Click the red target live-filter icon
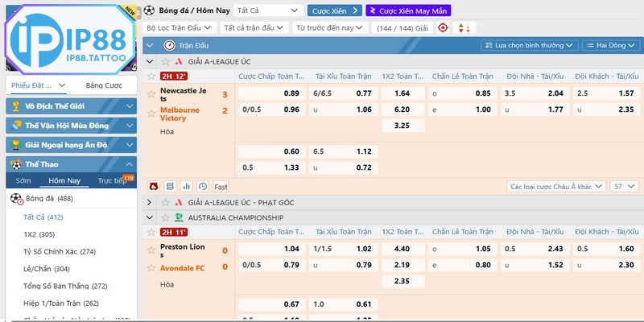 [x=443, y=27]
